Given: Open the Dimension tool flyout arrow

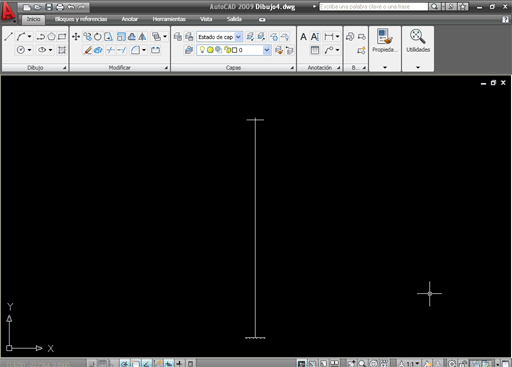Looking at the screenshot, I should coord(337,37).
